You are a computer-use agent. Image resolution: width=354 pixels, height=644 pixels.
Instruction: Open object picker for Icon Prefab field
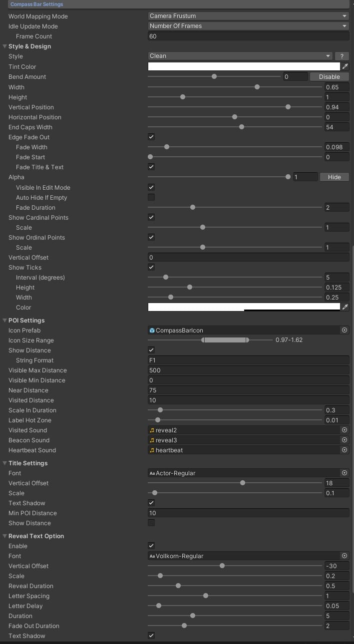[x=344, y=330]
